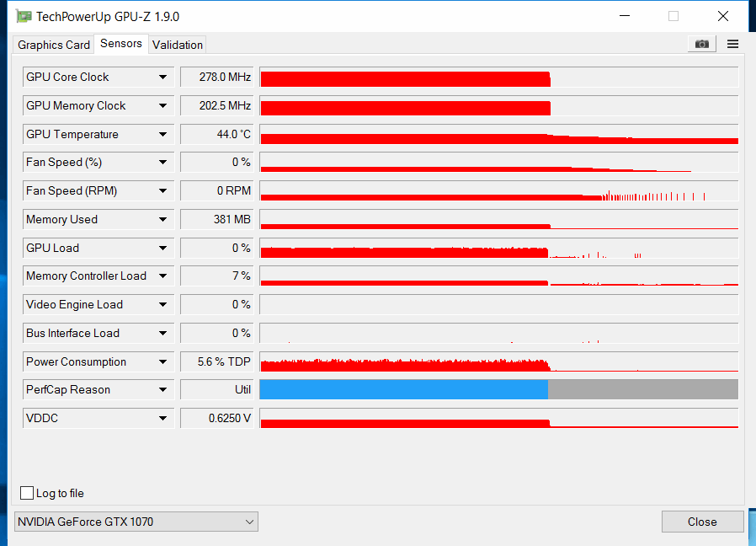Click the 44.0 °C temperature value
This screenshot has height=546, width=756.
pyautogui.click(x=217, y=134)
